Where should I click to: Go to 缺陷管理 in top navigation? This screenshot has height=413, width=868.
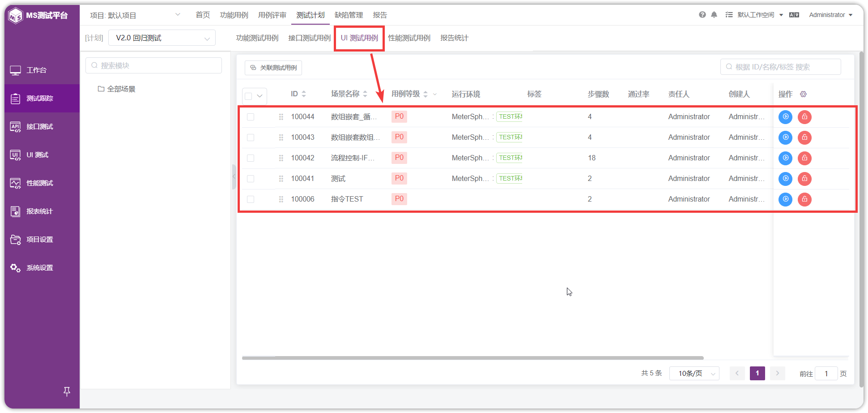[x=349, y=15]
